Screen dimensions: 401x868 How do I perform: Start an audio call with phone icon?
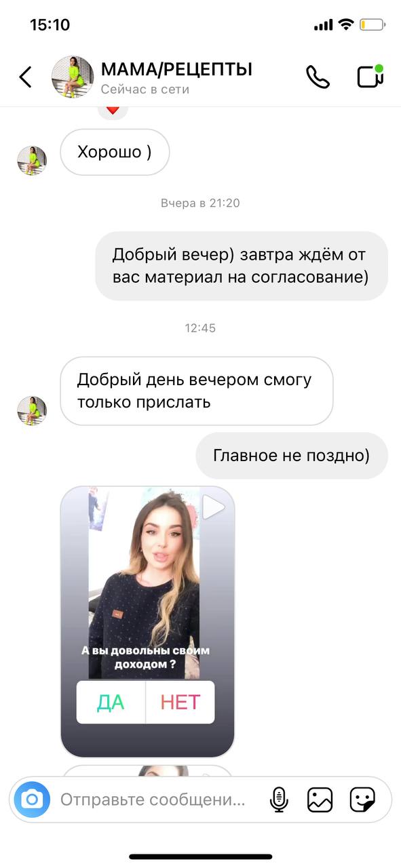(x=318, y=77)
